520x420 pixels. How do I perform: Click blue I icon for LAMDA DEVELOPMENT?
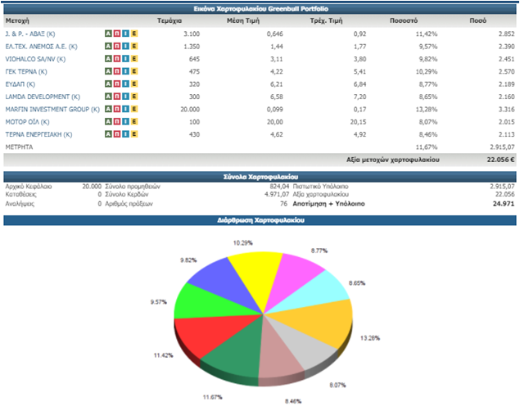tap(125, 97)
